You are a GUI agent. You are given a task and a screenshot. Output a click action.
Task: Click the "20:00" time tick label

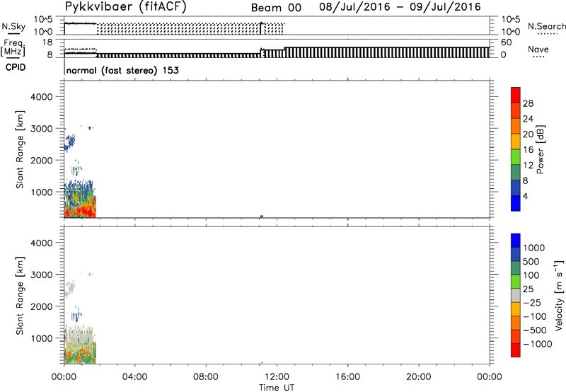418,377
